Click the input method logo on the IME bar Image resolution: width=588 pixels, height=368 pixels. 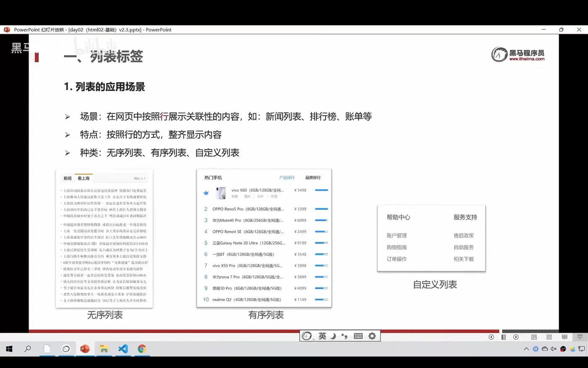click(x=307, y=336)
